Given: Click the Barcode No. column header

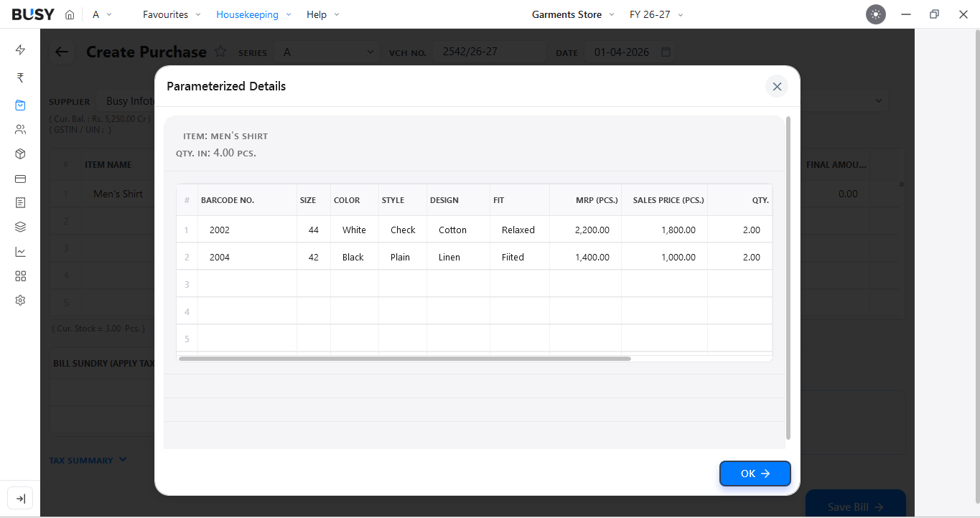Looking at the screenshot, I should [x=247, y=200].
